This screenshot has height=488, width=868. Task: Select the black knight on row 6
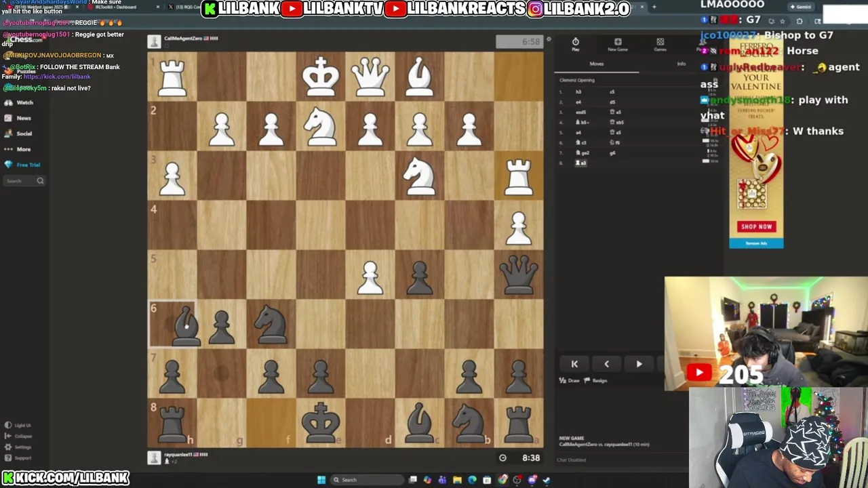tap(271, 324)
